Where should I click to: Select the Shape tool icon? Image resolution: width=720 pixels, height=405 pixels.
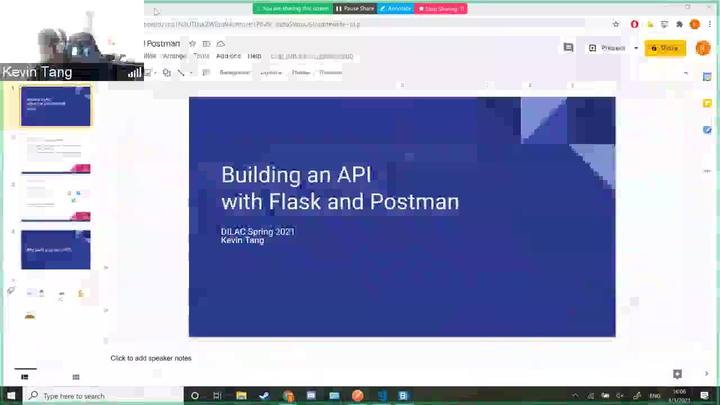tap(167, 73)
